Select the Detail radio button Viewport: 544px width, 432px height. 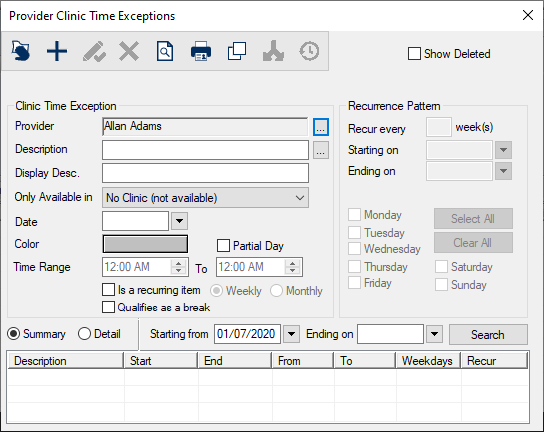(84, 334)
